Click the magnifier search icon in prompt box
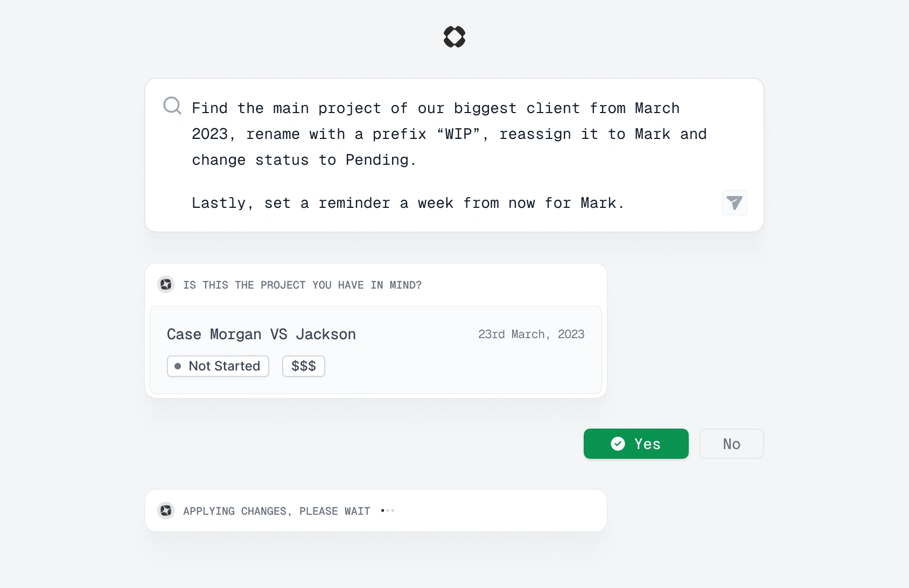 172,106
